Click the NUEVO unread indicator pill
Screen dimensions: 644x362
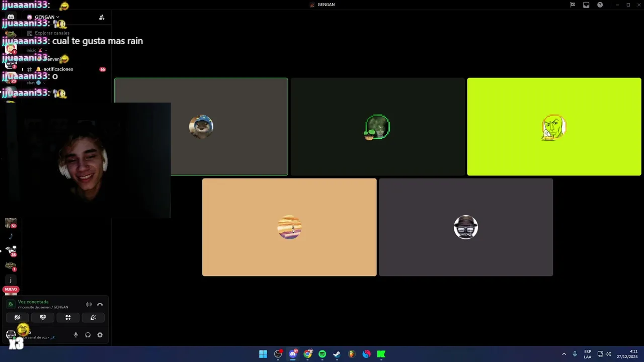[x=11, y=290]
